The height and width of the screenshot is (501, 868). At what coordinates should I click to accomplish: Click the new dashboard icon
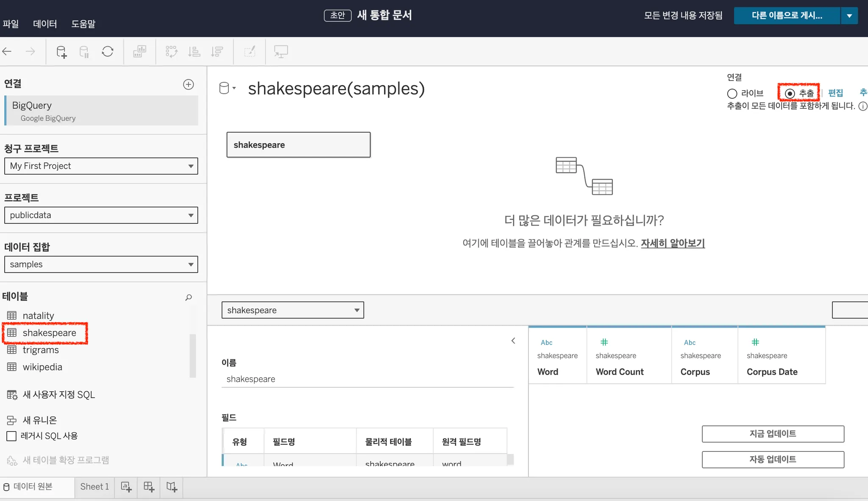[149, 487]
